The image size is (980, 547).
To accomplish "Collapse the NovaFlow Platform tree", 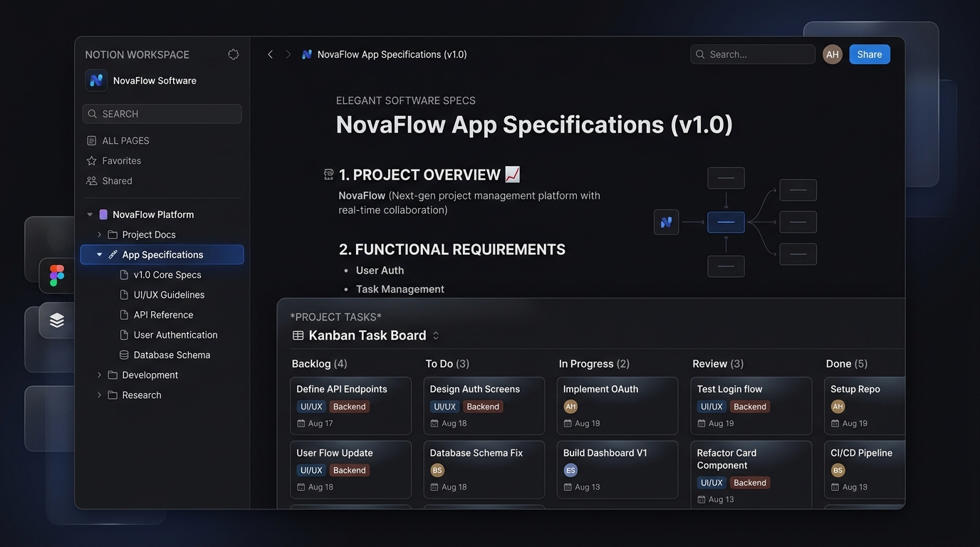I will coord(90,214).
